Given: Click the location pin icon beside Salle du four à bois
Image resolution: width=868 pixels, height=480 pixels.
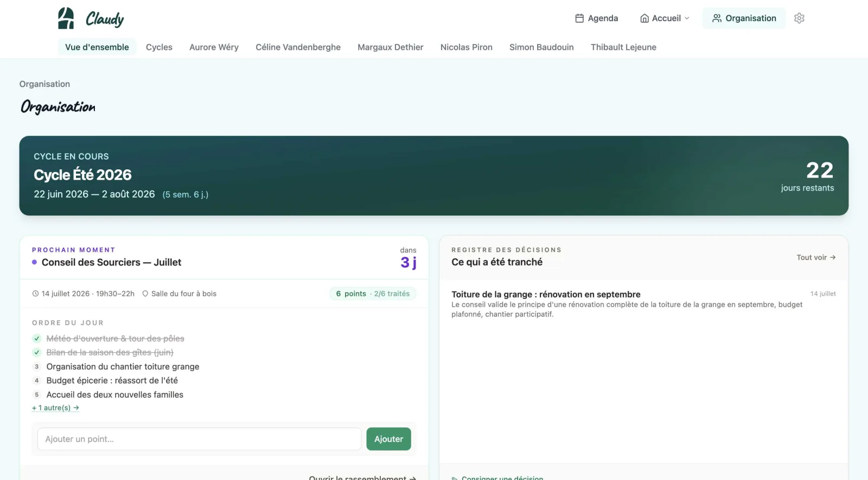Looking at the screenshot, I should point(145,294).
